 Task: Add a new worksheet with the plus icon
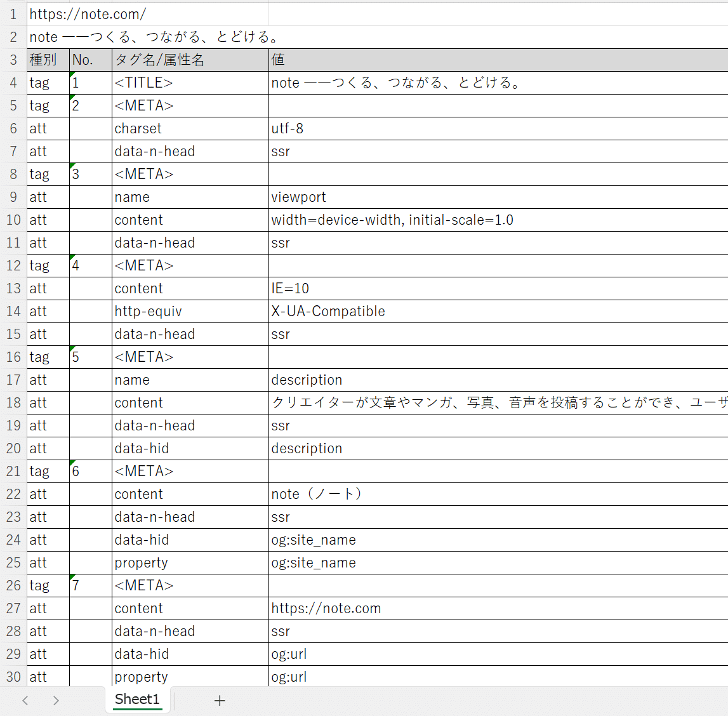220,700
